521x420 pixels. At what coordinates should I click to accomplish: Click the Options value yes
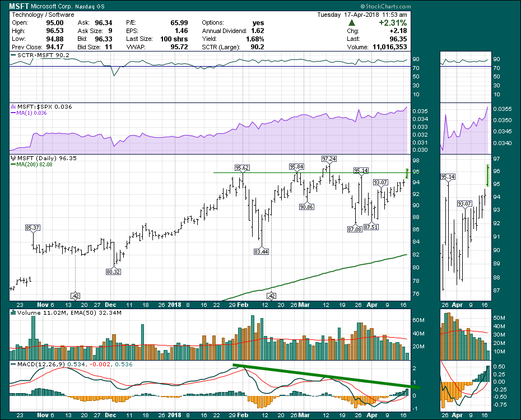[x=258, y=22]
